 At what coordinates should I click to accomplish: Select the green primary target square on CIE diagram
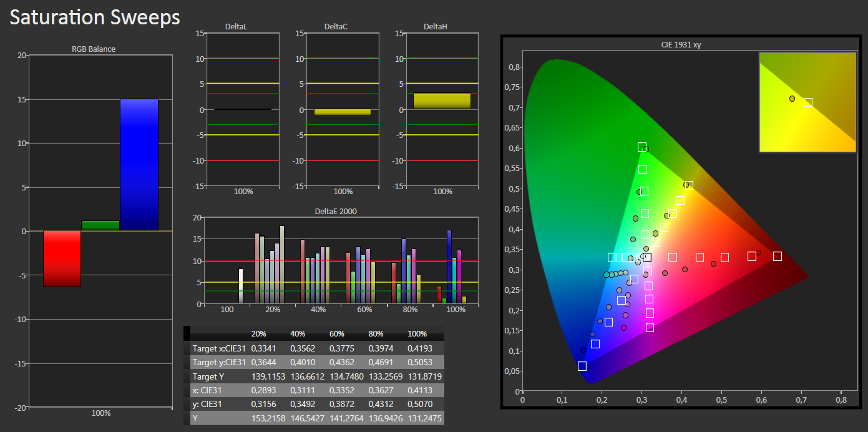click(x=642, y=147)
